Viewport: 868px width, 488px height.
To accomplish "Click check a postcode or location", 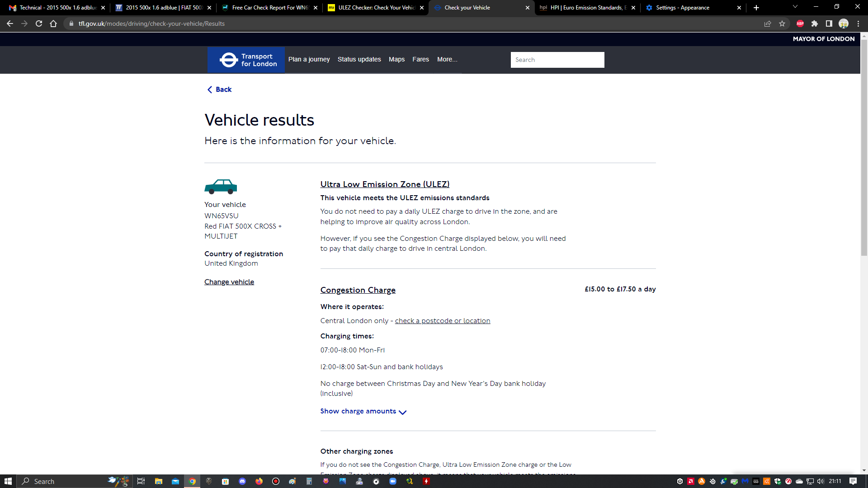I will [x=443, y=321].
